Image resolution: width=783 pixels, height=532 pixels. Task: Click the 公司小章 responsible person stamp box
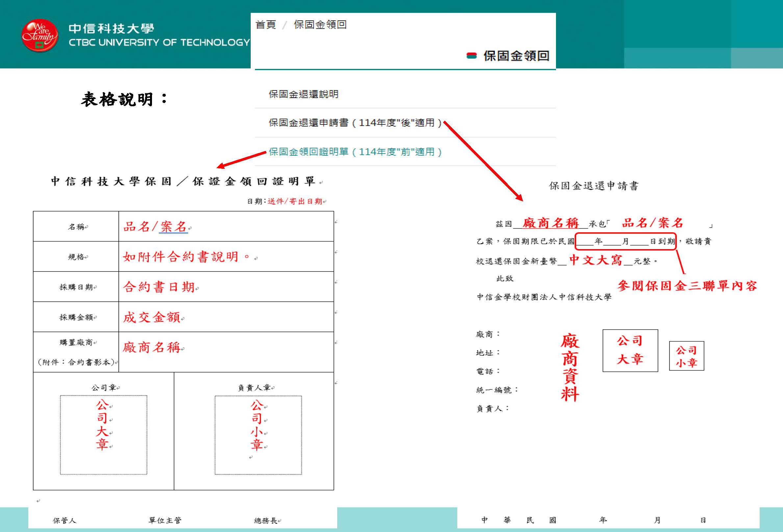(258, 435)
